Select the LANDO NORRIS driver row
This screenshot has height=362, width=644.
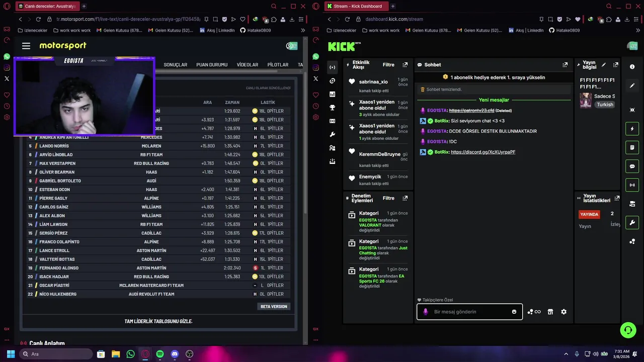point(159,146)
